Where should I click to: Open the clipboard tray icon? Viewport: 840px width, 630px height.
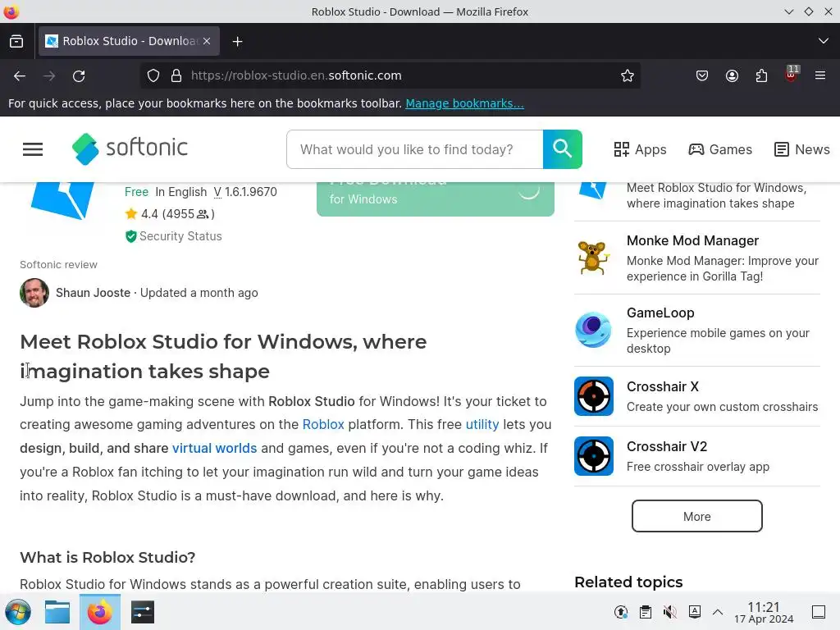[646, 612]
